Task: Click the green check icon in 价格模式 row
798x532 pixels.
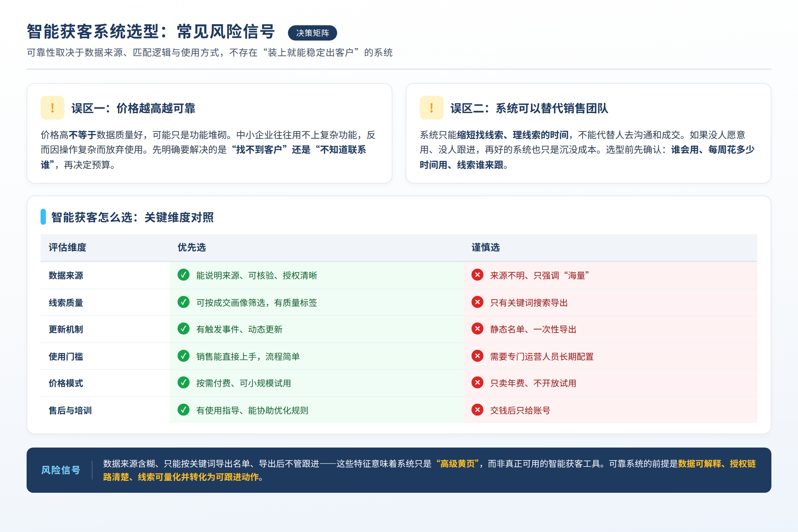Action: click(184, 383)
